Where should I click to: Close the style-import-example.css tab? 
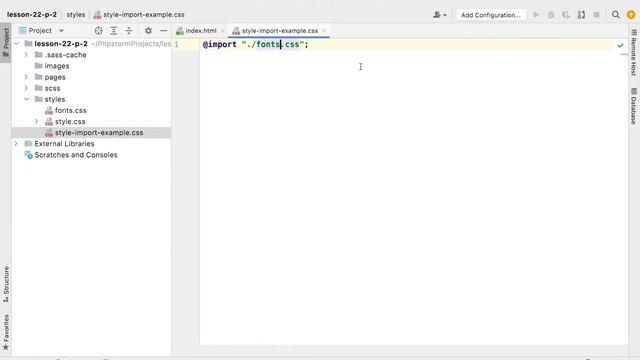tap(324, 31)
